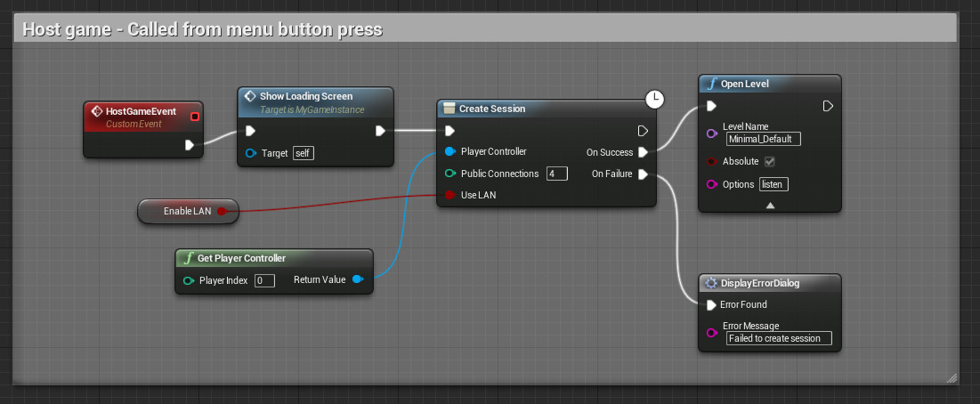Select the Show Loading Screen node title
980x404 pixels.
pos(305,96)
